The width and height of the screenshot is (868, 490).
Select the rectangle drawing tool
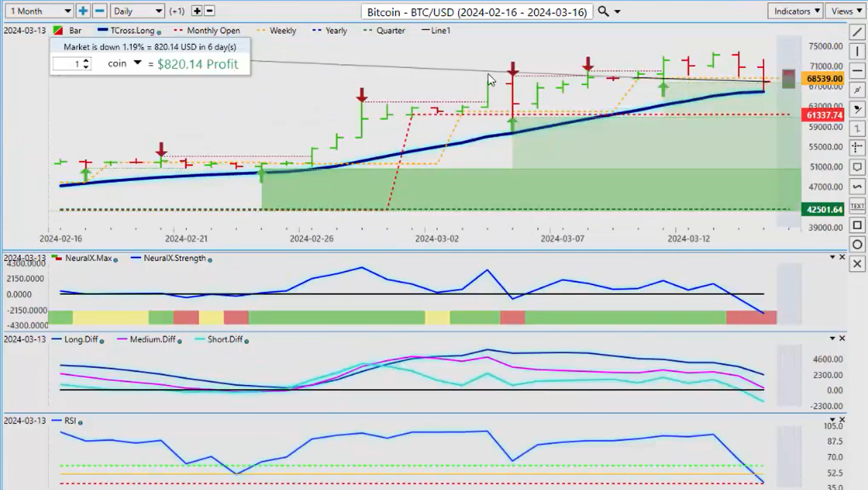pyautogui.click(x=857, y=225)
